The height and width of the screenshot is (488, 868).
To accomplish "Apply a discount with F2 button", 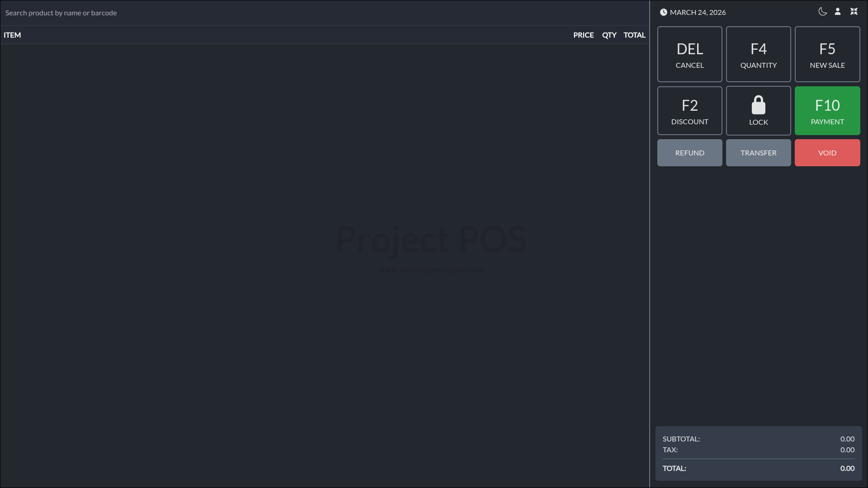I will click(689, 111).
